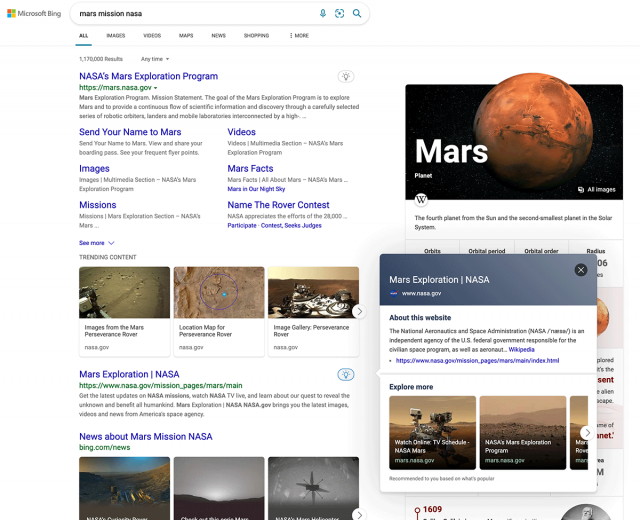Advance trending content carousel with right arrow

(359, 311)
